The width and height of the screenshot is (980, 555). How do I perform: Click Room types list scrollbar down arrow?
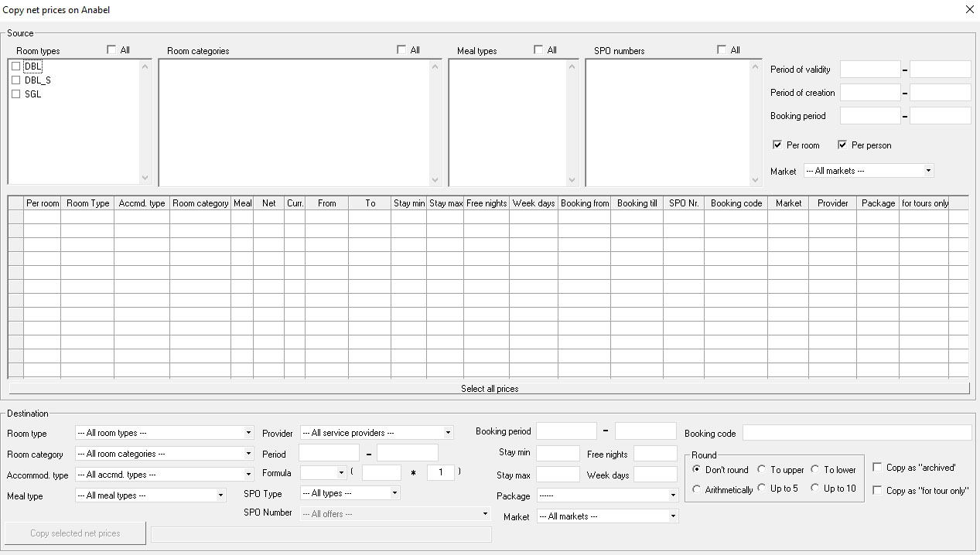point(145,178)
